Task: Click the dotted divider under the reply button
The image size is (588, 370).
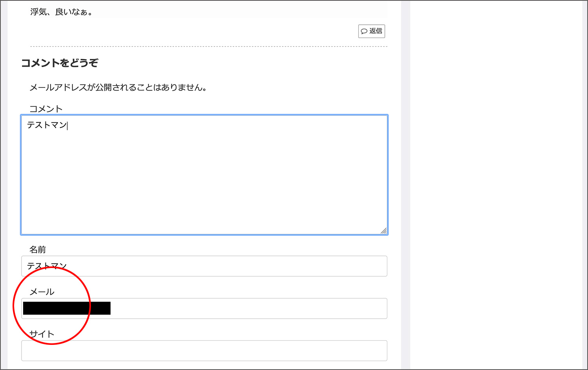Action: point(209,46)
